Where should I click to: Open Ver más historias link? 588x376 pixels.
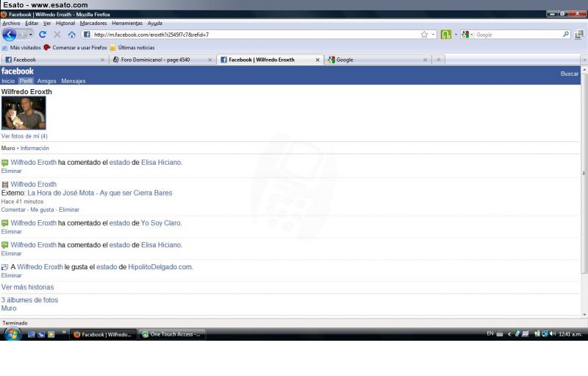(27, 287)
